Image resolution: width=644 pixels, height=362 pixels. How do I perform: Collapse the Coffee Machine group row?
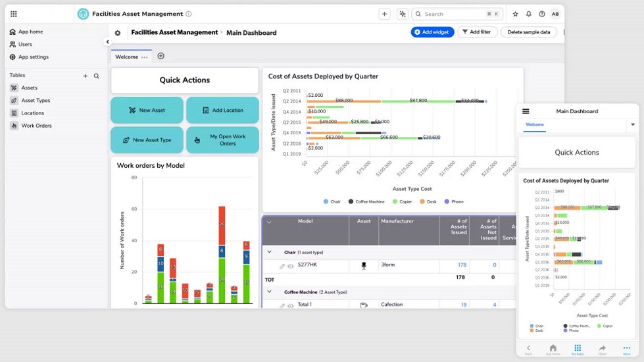pos(269,292)
